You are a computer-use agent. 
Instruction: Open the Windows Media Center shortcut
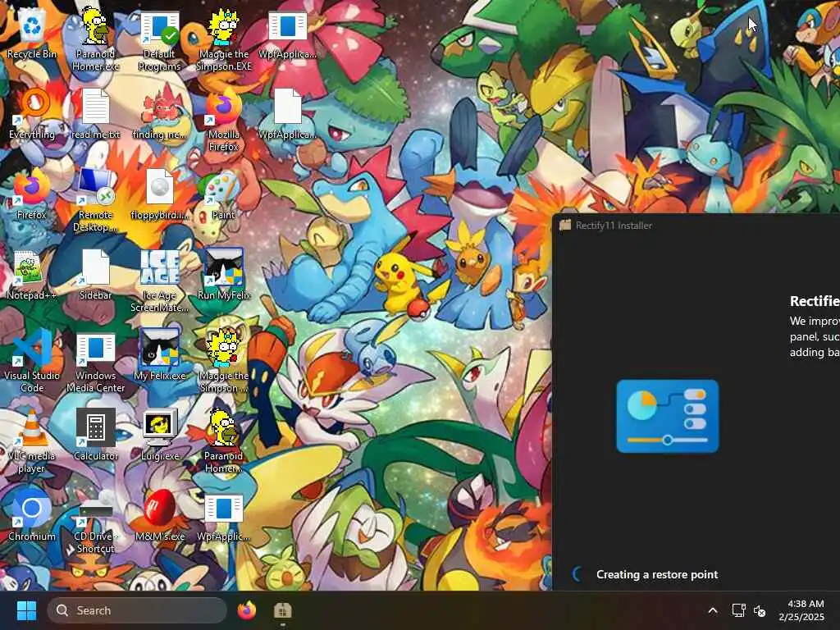coord(95,361)
